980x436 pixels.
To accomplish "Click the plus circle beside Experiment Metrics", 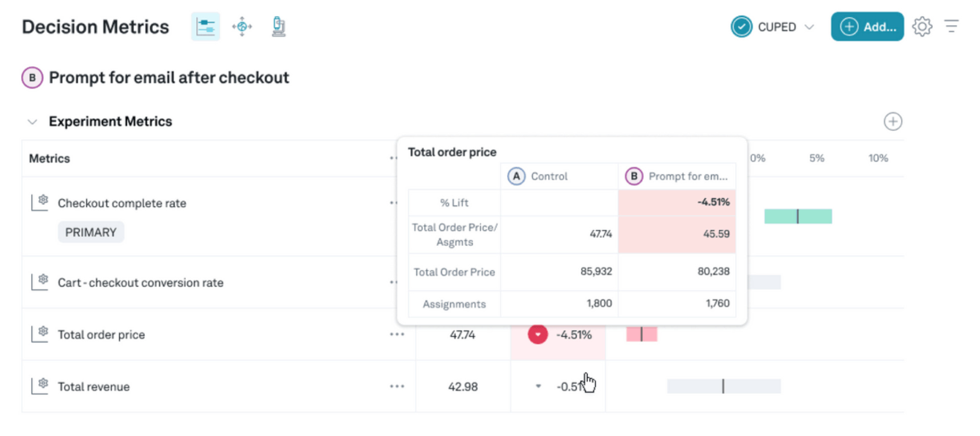I will [893, 121].
